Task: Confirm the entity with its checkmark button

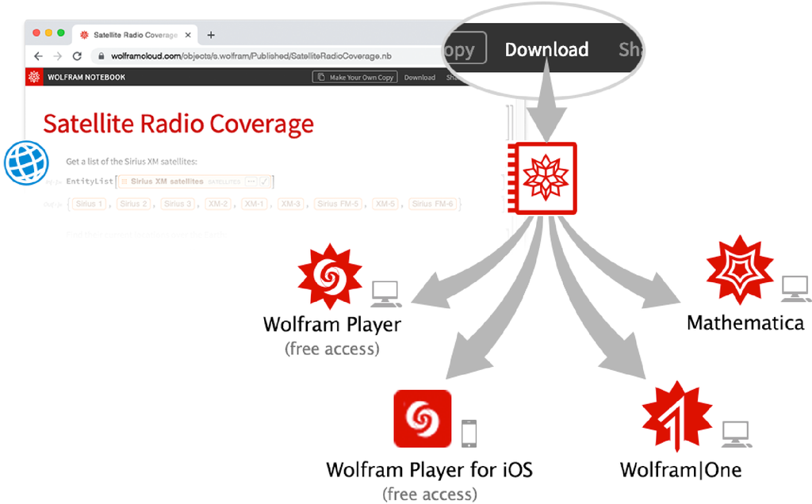Action: [264, 181]
